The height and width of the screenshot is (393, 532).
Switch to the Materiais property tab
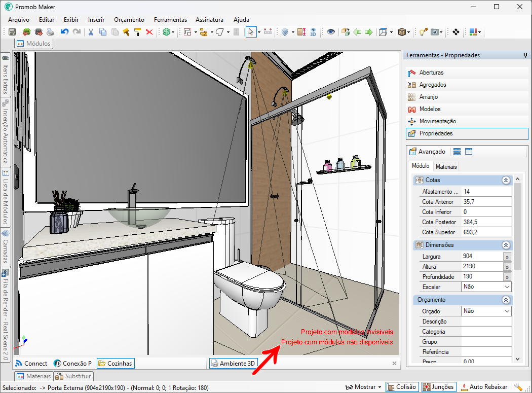(x=446, y=166)
